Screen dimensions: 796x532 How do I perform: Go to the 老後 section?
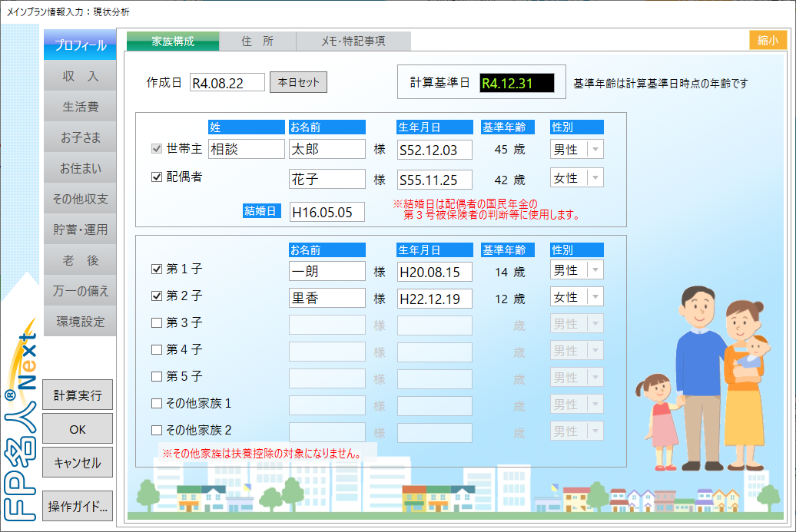[x=80, y=260]
